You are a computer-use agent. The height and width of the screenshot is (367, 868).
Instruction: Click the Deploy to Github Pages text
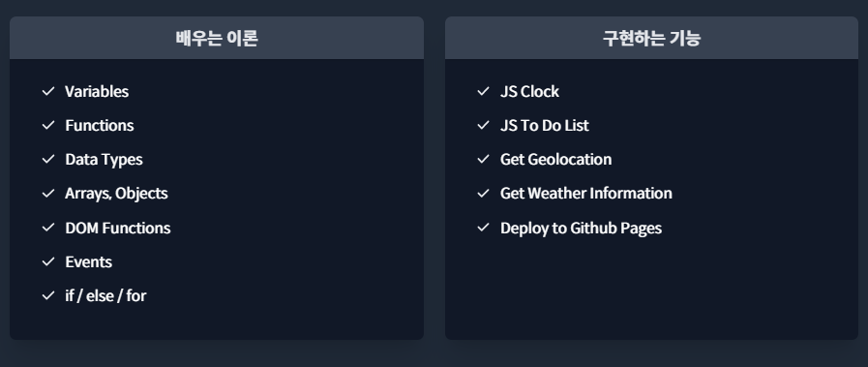coord(582,229)
